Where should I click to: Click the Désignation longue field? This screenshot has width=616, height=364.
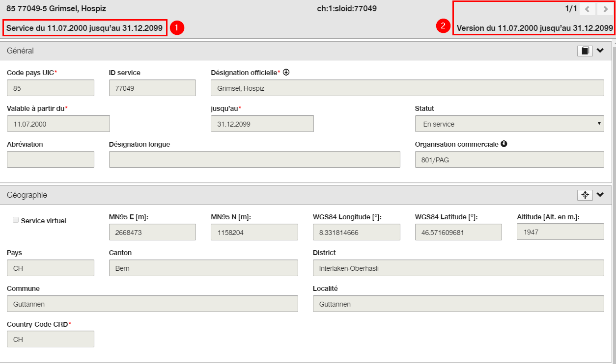pyautogui.click(x=254, y=159)
